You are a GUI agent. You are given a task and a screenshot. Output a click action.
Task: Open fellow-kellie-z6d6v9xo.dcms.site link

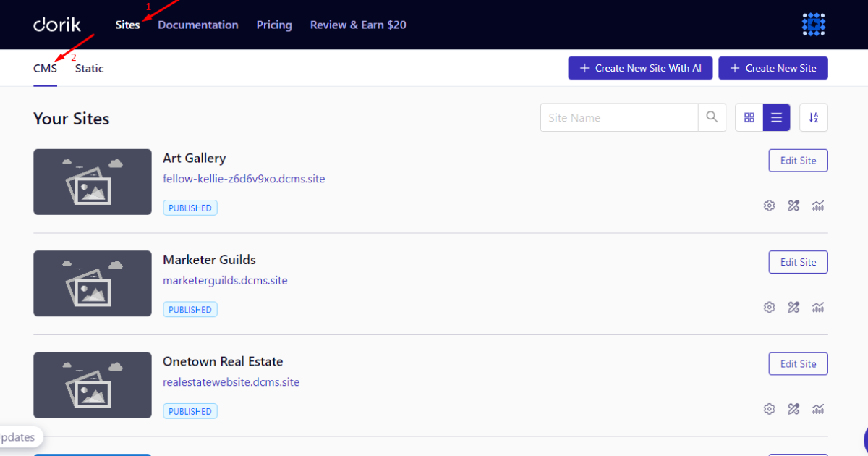coord(244,178)
